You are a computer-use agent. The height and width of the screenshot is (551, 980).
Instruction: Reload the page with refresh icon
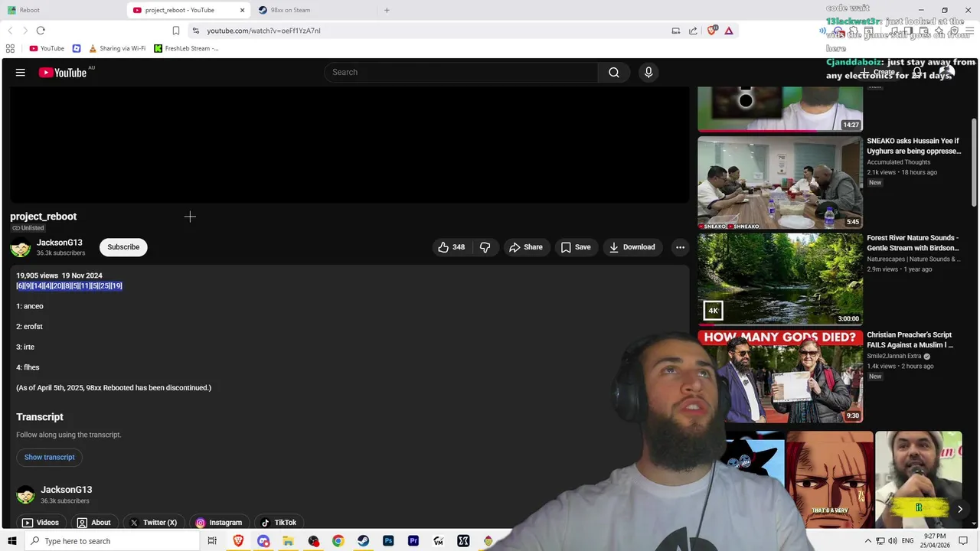[41, 31]
